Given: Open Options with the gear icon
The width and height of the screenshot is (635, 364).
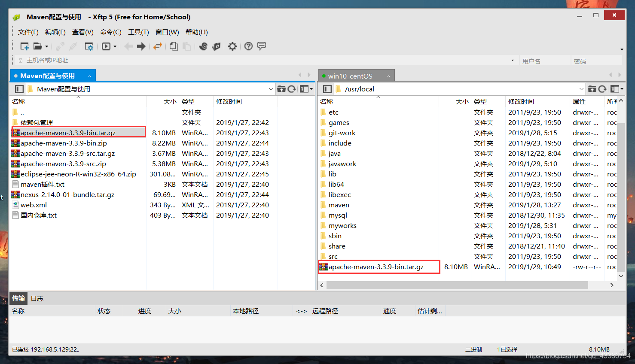Looking at the screenshot, I should pos(232,46).
